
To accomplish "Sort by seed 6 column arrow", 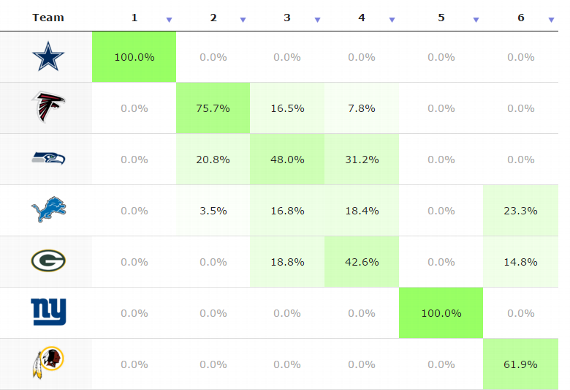I will pos(551,20).
